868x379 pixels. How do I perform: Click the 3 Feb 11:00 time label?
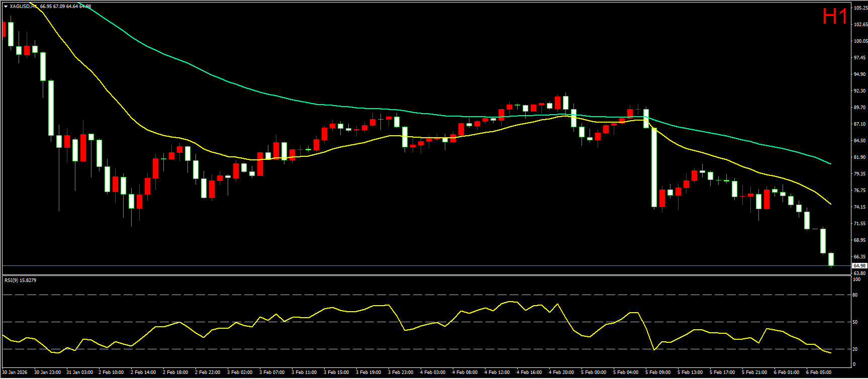tap(304, 372)
